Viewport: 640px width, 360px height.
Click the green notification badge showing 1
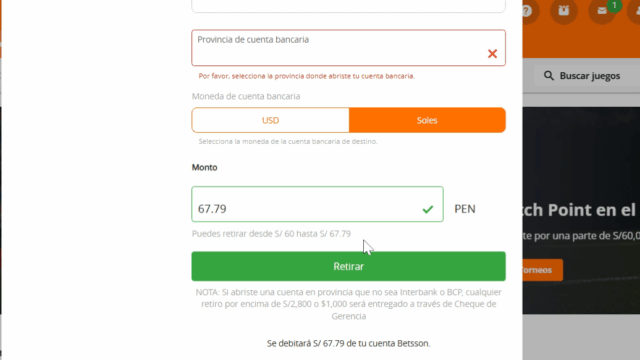614,6
